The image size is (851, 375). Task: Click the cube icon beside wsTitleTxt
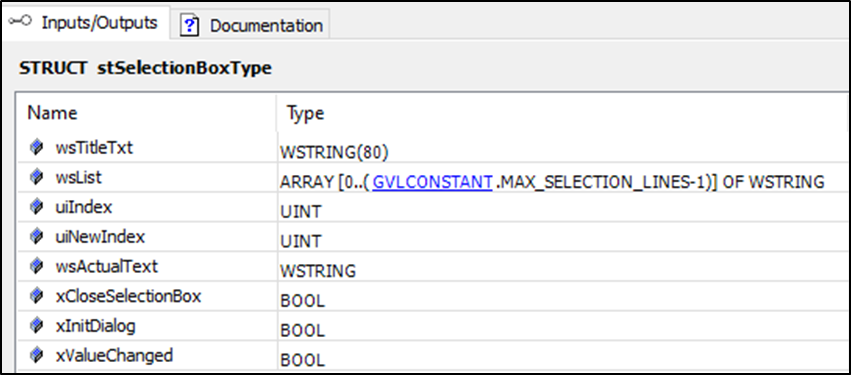pyautogui.click(x=36, y=147)
